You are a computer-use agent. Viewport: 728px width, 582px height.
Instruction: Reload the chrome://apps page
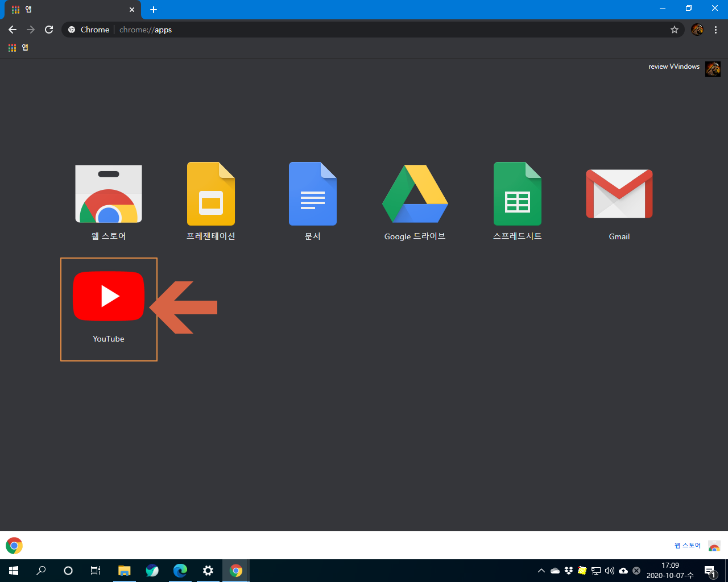[49, 30]
